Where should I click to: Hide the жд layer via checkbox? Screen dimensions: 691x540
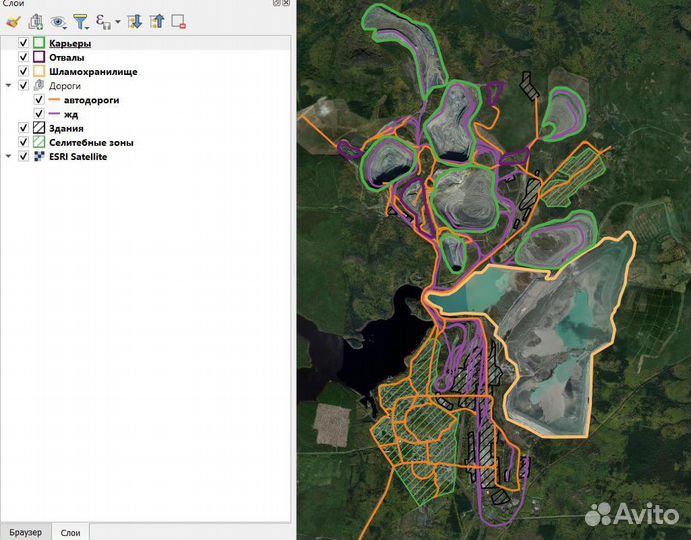(x=39, y=114)
